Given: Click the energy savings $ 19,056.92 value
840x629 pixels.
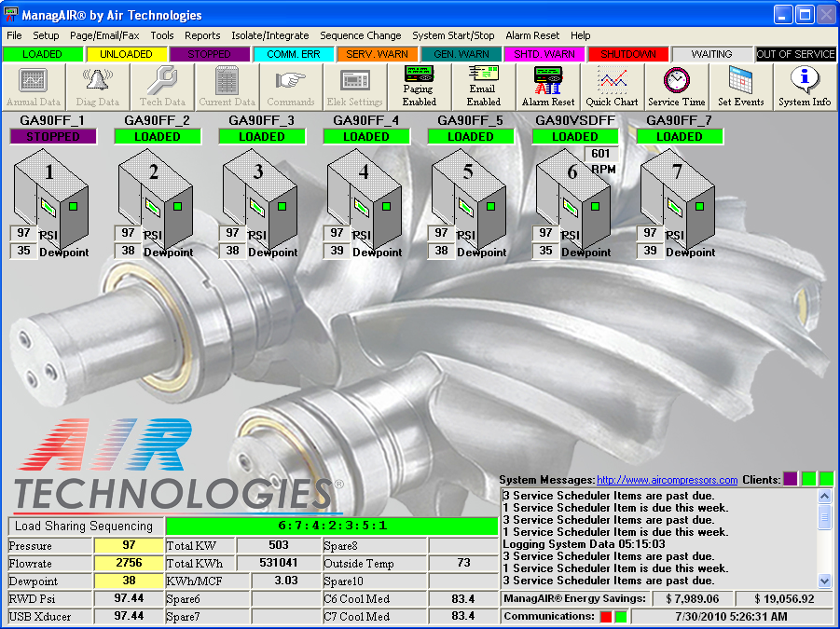Looking at the screenshot, I should pos(784,599).
